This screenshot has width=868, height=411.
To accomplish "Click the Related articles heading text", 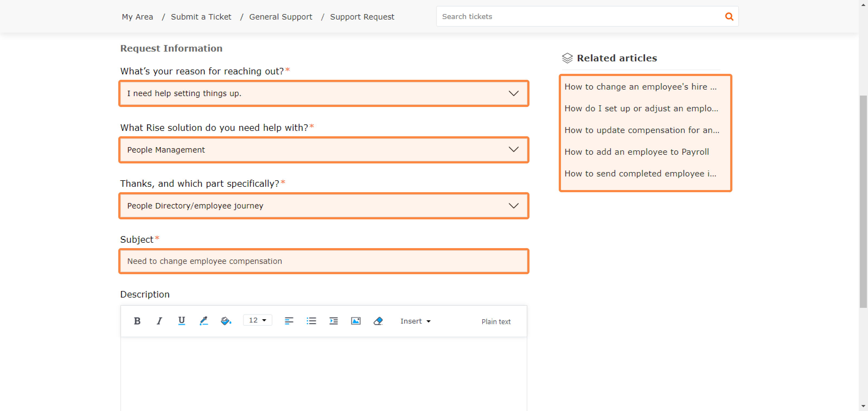I will 617,58.
